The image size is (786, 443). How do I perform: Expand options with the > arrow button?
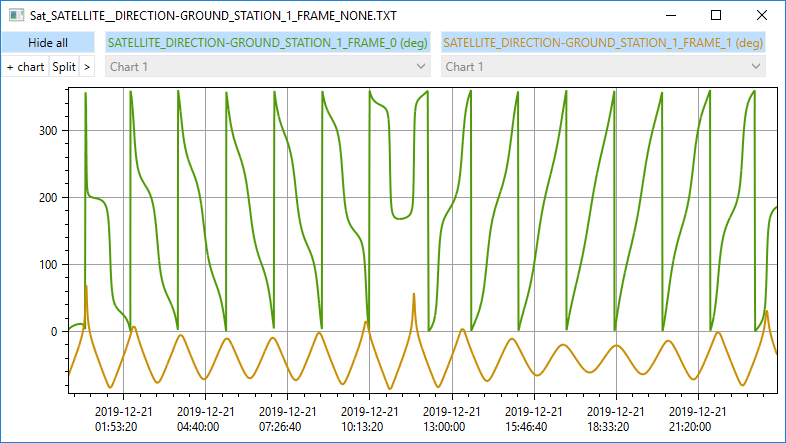pyautogui.click(x=87, y=67)
